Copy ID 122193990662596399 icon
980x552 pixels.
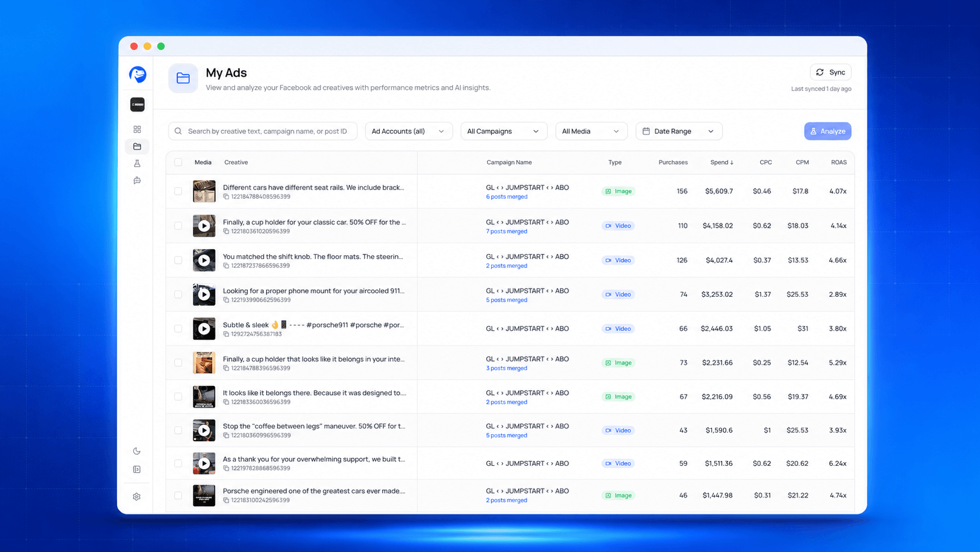[226, 300]
